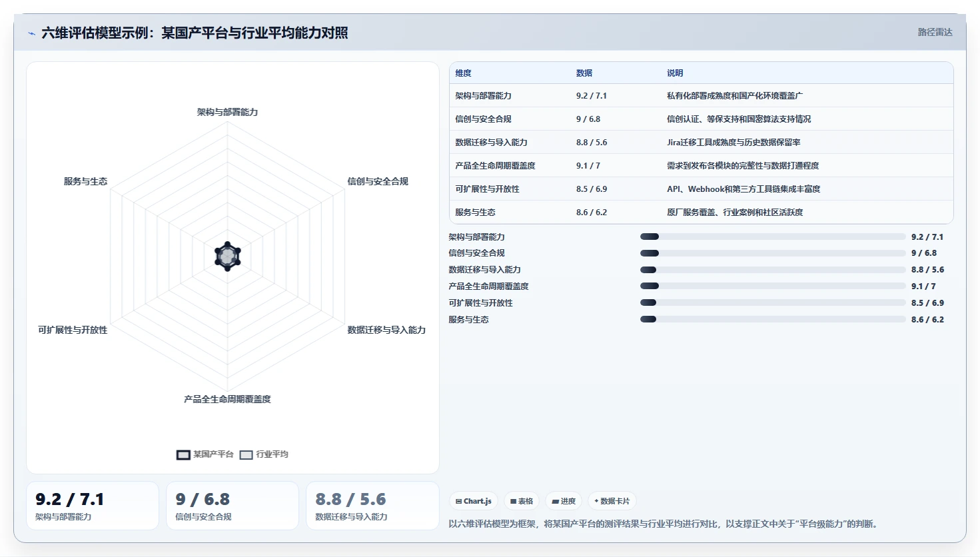Click the 8.8 / 5.6 value in the table

(x=592, y=143)
